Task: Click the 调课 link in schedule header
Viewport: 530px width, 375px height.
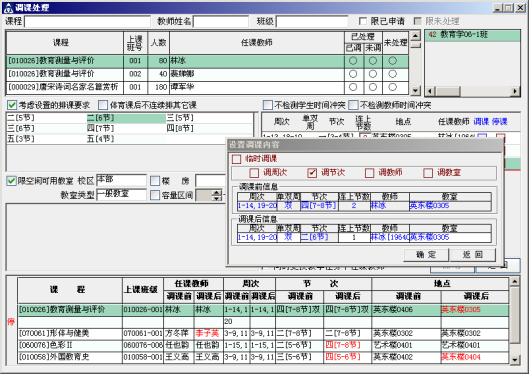Action: coord(481,121)
